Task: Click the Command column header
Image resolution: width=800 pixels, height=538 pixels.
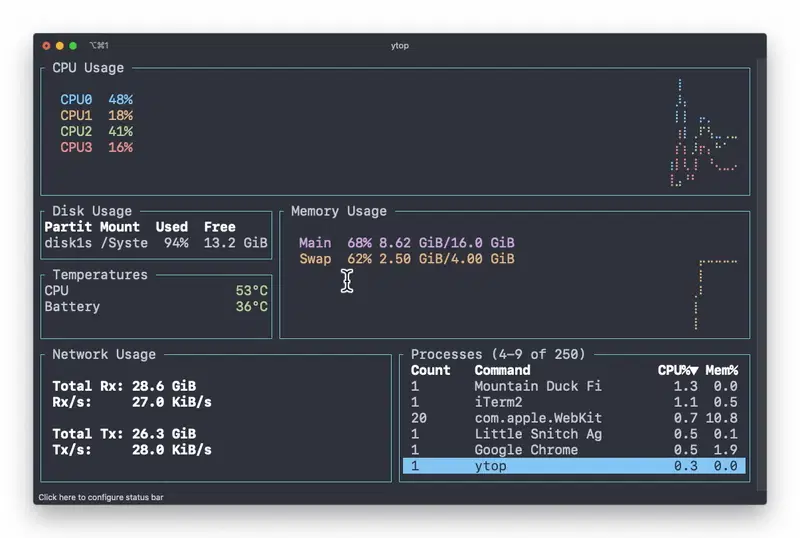Action: 502,370
